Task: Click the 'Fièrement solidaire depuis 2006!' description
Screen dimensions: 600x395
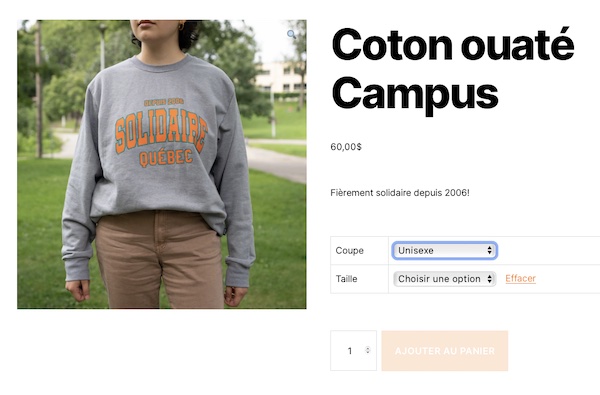Action: [400, 193]
